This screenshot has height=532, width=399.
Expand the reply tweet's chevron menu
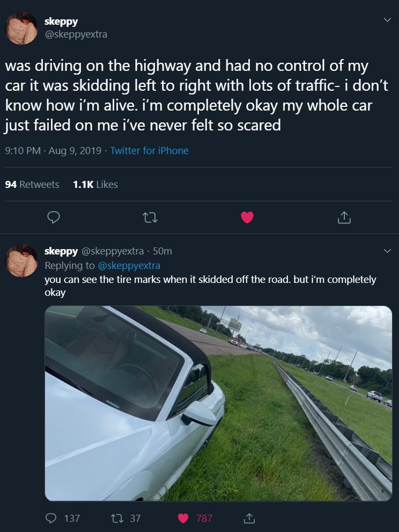pyautogui.click(x=387, y=251)
